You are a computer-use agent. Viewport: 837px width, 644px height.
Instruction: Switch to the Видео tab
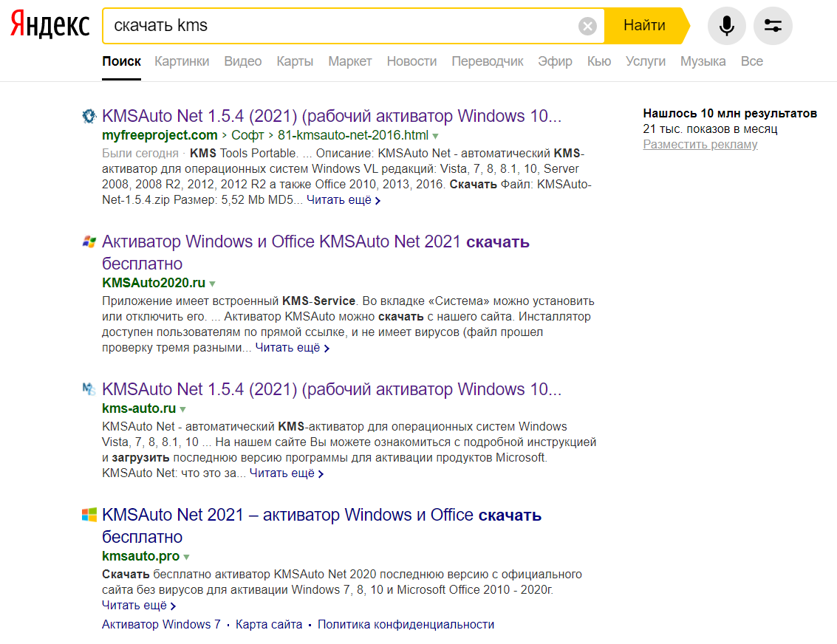coord(243,62)
